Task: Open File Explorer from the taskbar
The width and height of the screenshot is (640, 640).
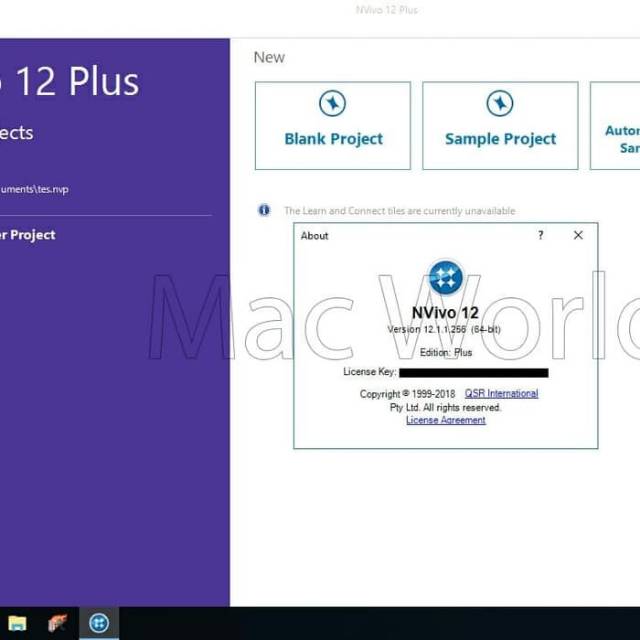Action: (x=18, y=624)
